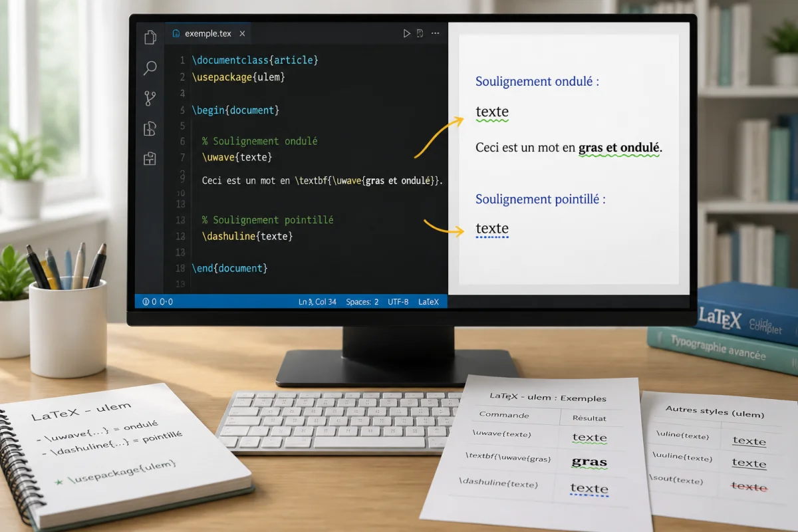Viewport: 798px width, 532px height.
Task: Click the errors and warnings indicator in the status bar
Action: point(158,301)
